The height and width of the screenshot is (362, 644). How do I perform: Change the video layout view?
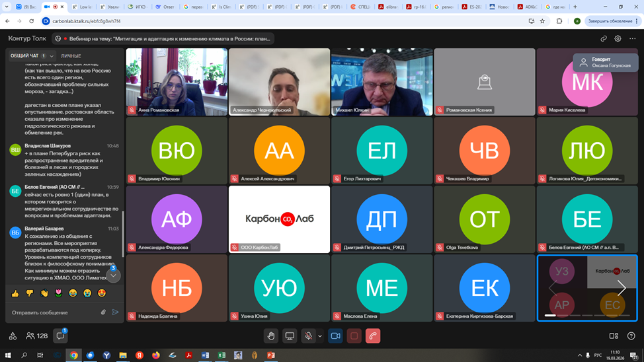tap(614, 336)
